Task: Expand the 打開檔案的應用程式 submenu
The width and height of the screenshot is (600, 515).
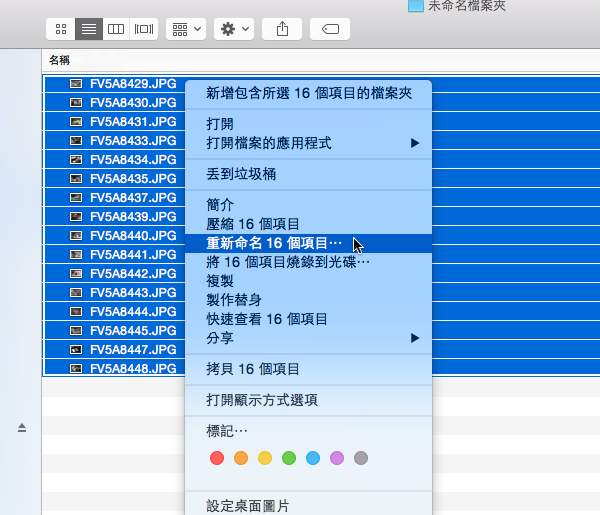Action: coord(309,143)
